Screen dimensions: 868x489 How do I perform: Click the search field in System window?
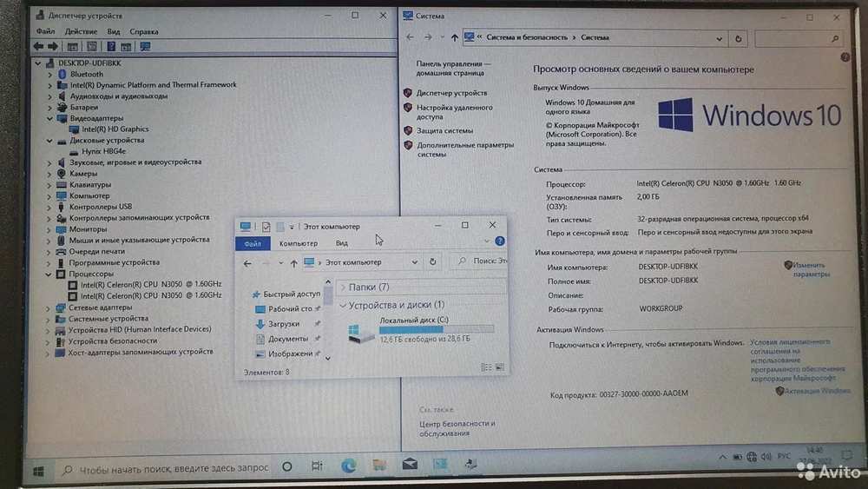point(800,39)
